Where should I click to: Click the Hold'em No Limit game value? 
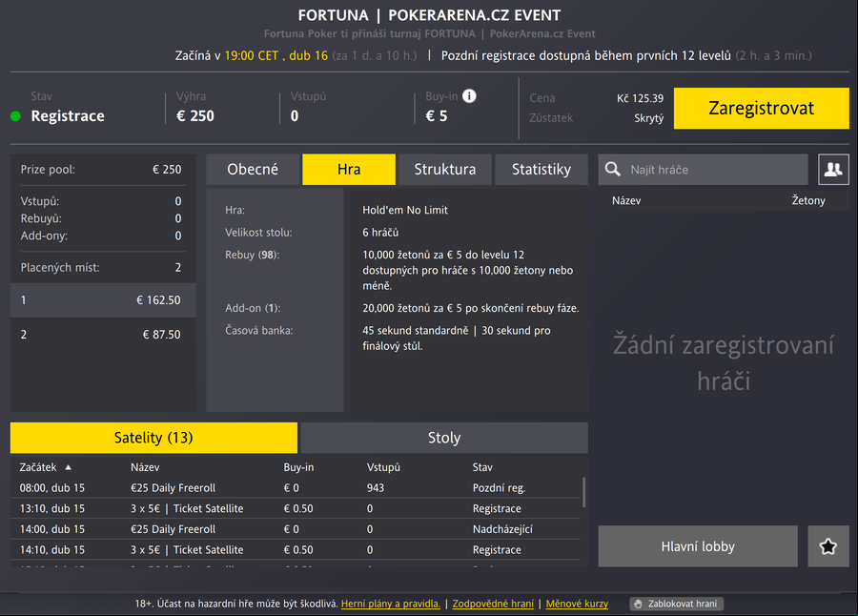click(405, 210)
